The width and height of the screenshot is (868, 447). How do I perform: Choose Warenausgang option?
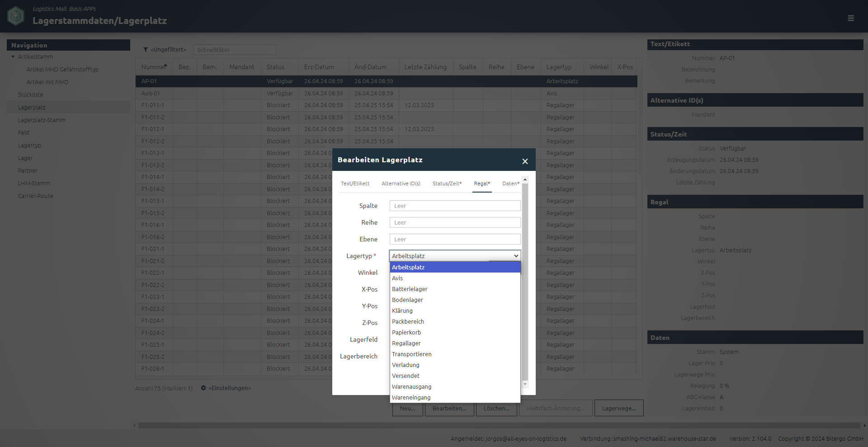(455, 386)
